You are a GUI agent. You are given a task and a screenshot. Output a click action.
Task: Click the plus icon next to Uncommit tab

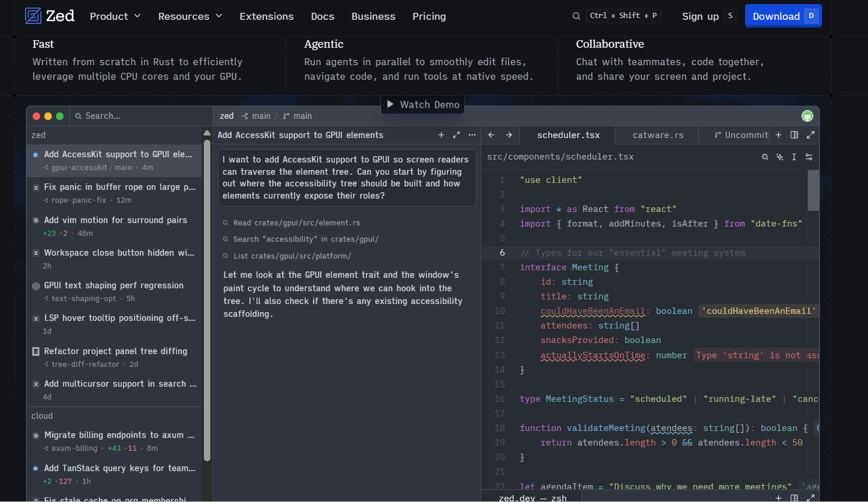pyautogui.click(x=778, y=135)
